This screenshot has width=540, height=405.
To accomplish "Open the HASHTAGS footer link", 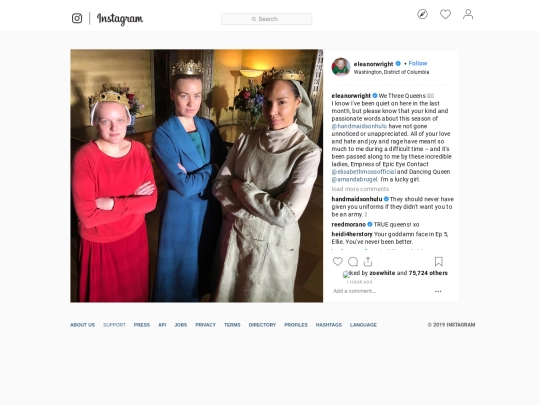I will [x=329, y=325].
